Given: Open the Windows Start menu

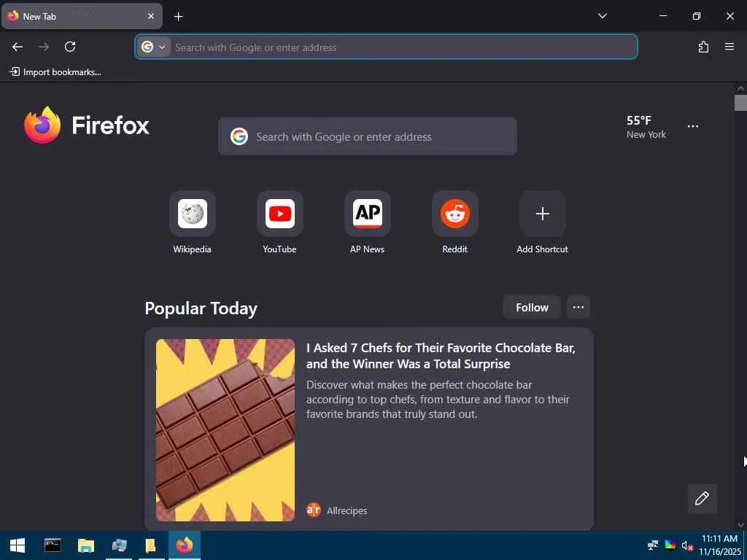Looking at the screenshot, I should (18, 545).
